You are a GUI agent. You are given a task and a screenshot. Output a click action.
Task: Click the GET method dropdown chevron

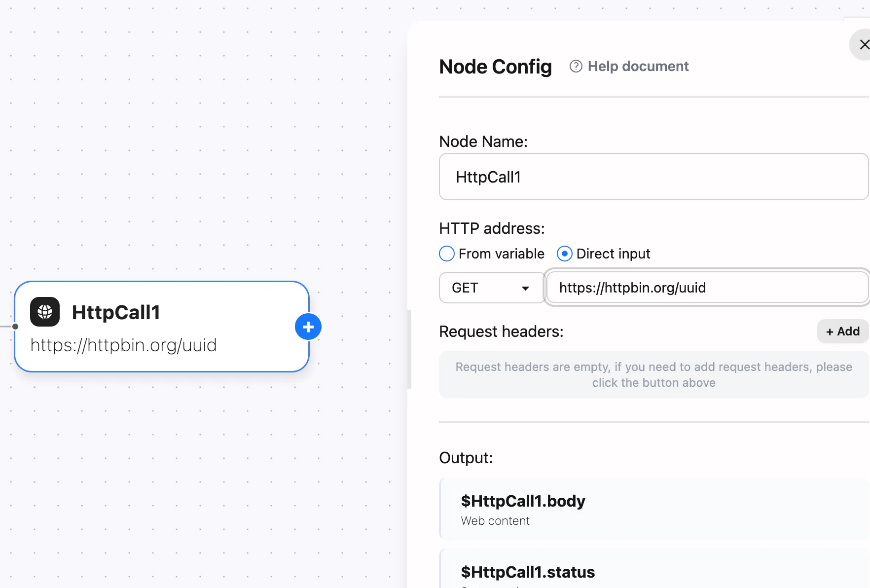click(525, 288)
